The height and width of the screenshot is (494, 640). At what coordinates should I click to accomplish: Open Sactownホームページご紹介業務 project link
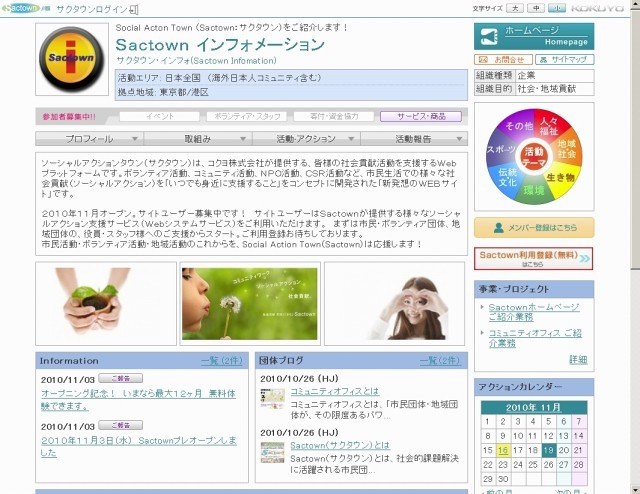coord(534,312)
